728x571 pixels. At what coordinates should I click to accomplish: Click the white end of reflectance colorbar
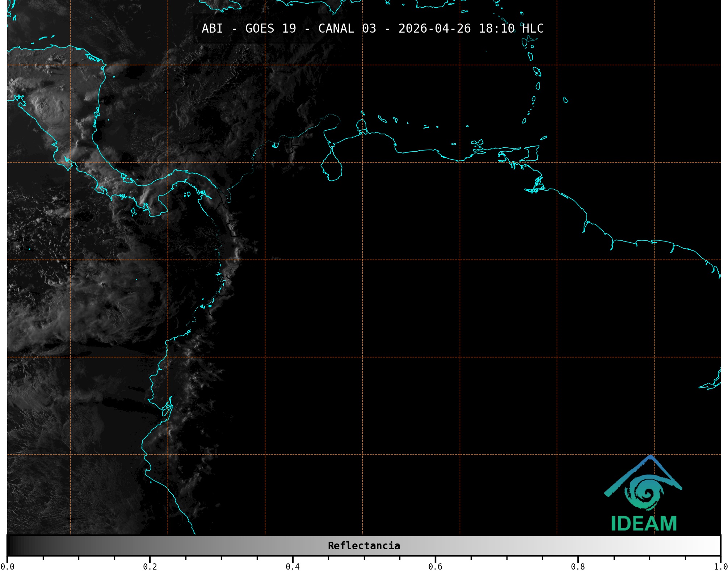(713, 546)
